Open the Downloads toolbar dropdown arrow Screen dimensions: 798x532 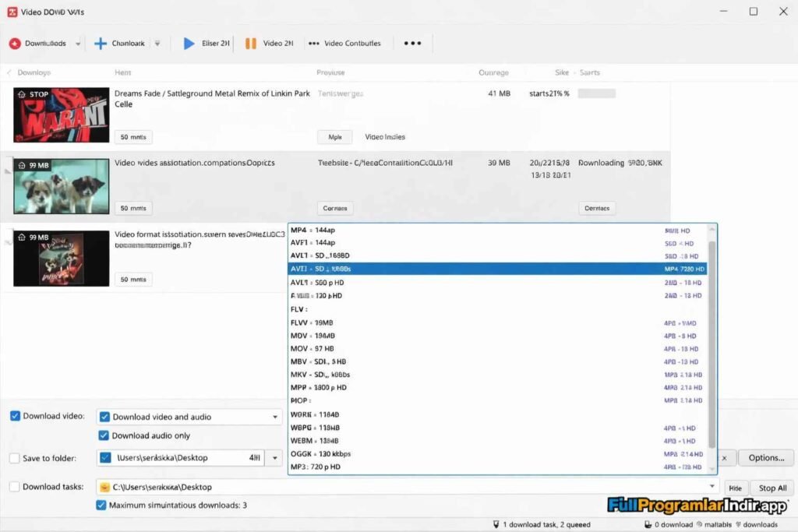coord(77,43)
